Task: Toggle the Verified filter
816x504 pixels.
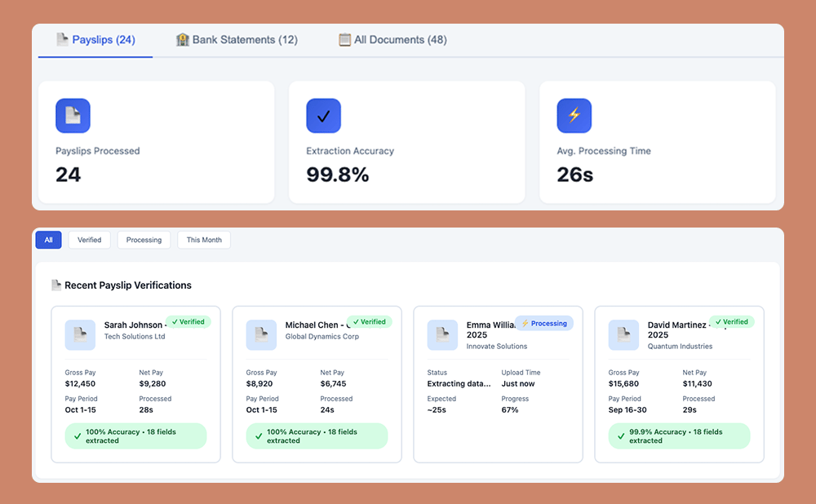Action: point(89,240)
